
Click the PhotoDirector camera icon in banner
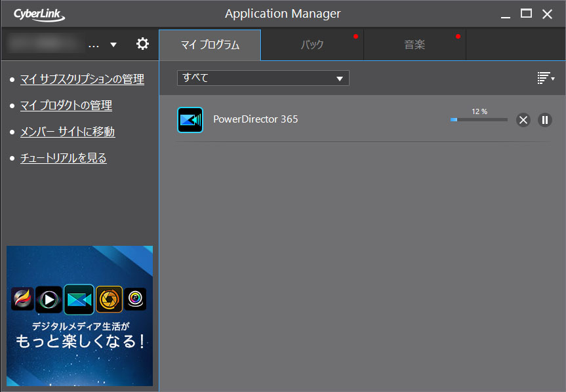[x=110, y=300]
